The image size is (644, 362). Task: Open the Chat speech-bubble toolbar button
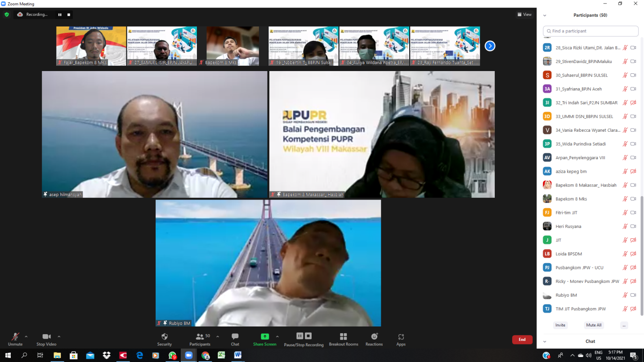pyautogui.click(x=235, y=339)
